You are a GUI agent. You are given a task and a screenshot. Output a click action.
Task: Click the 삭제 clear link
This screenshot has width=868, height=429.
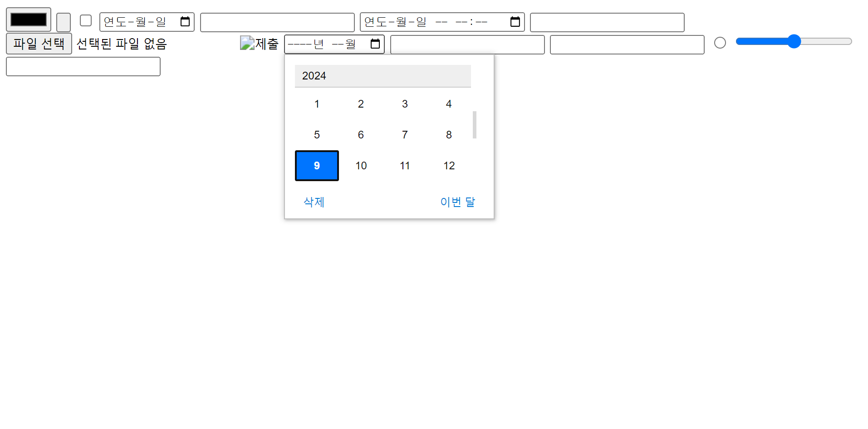tap(314, 202)
